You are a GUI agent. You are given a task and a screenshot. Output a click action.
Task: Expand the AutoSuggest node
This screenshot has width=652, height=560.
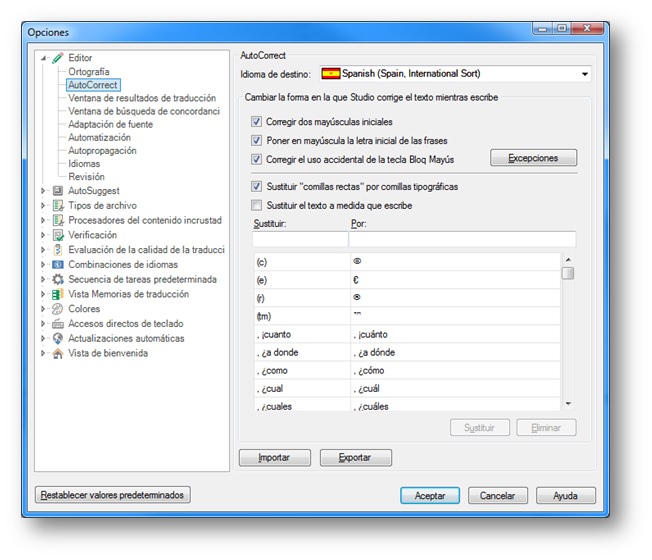43,191
